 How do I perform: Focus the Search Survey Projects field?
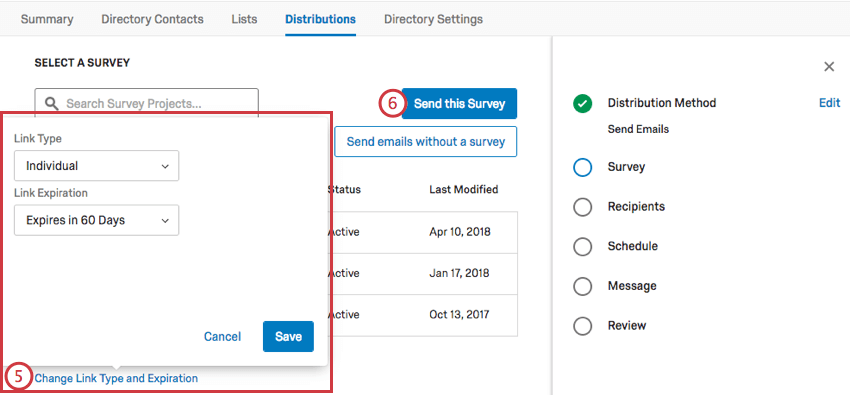(x=146, y=102)
